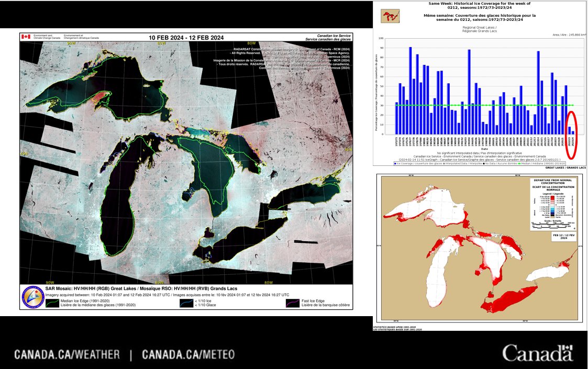The height and width of the screenshot is (369, 588).
Task: Select the '10 FEB 2024 - 12 FEB 2024' title
Action: 186,38
